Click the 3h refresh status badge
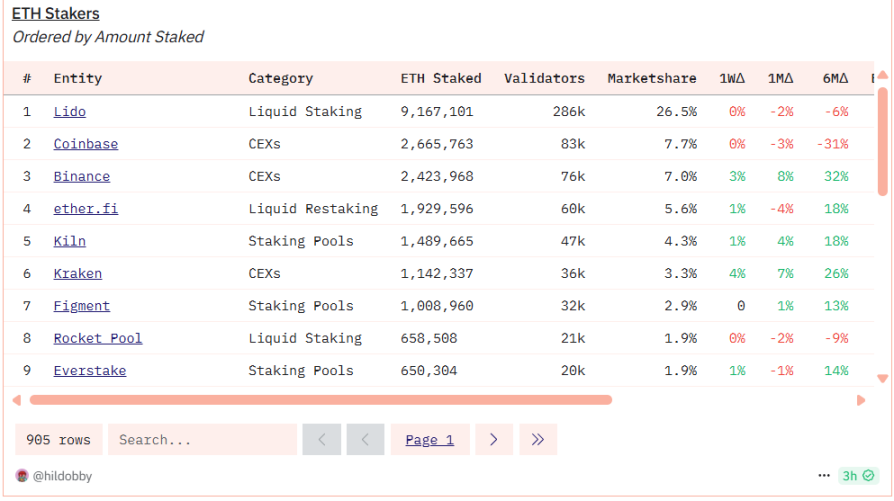The height and width of the screenshot is (501, 894). pos(858,476)
